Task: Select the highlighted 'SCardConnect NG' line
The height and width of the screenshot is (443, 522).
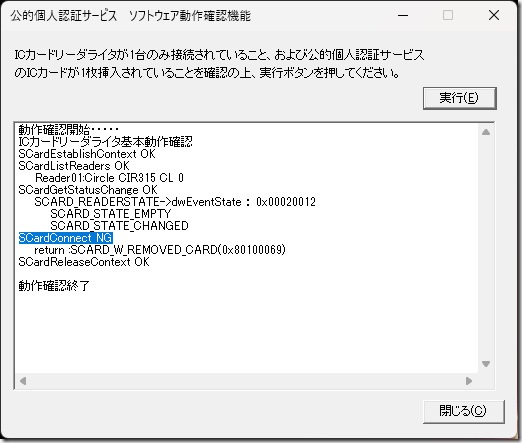Action: [x=66, y=238]
